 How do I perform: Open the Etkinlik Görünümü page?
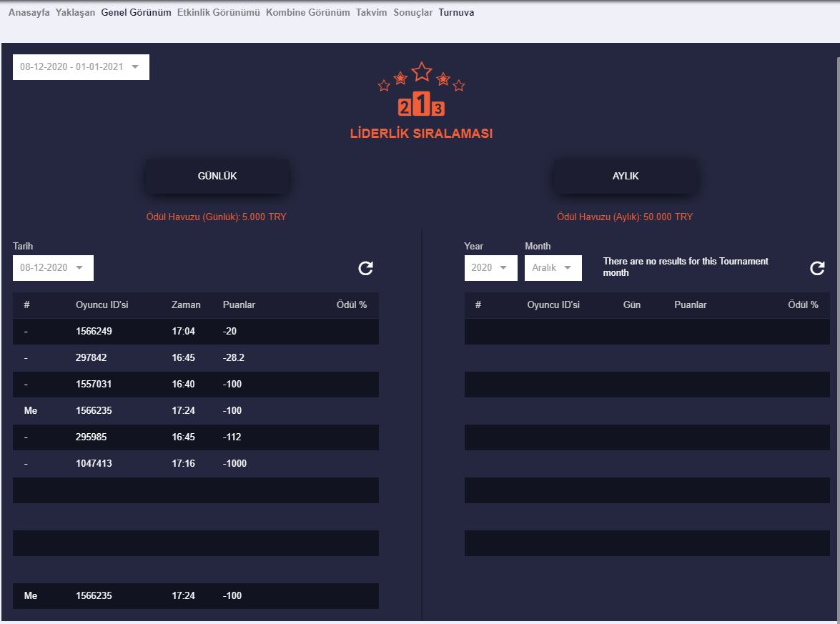point(219,12)
